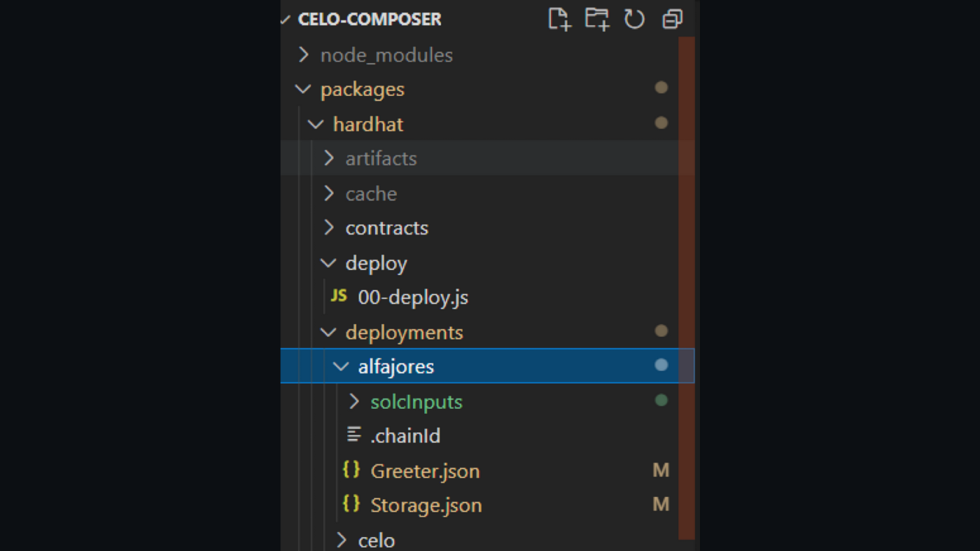Collapse all folders in Explorer
The image size is (980, 551).
(672, 19)
